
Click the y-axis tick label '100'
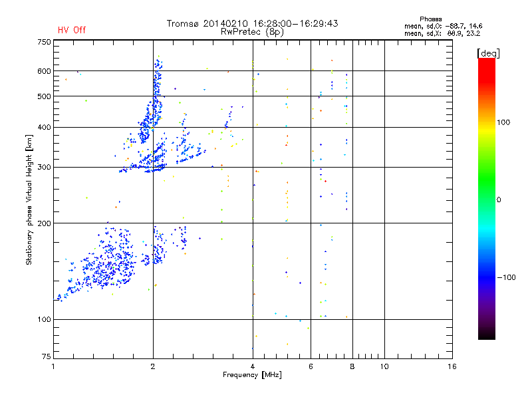tap(44, 320)
